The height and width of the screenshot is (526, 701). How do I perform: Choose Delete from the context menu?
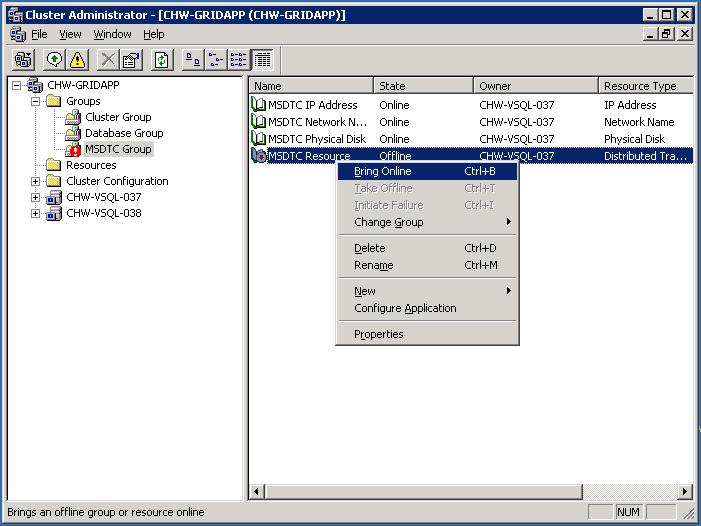coord(427,248)
